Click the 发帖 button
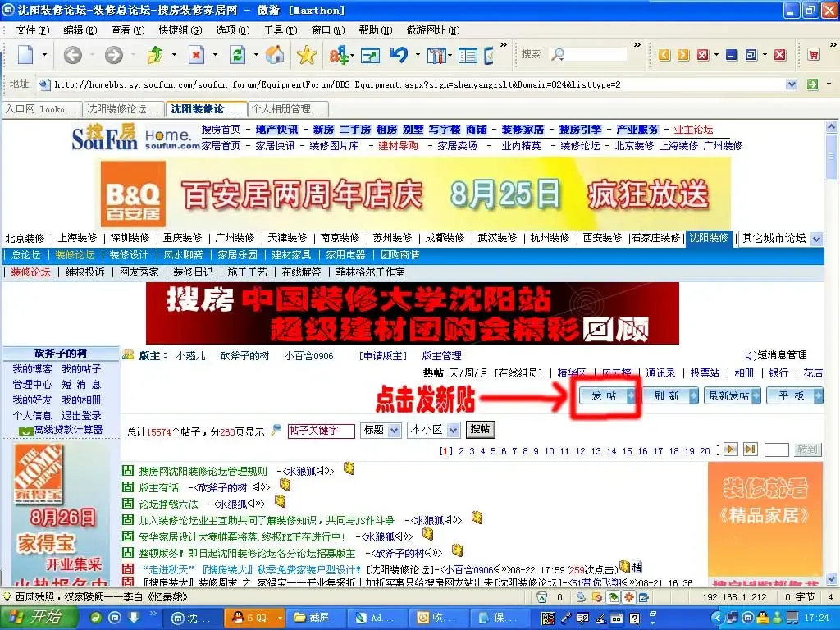 (607, 396)
